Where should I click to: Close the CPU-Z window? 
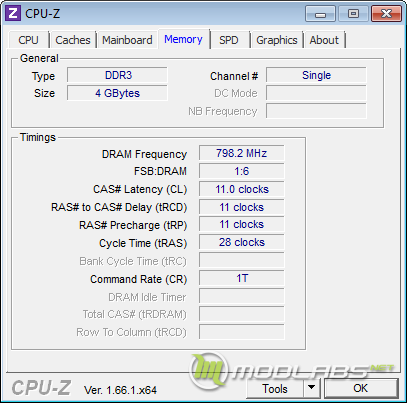tap(386, 14)
